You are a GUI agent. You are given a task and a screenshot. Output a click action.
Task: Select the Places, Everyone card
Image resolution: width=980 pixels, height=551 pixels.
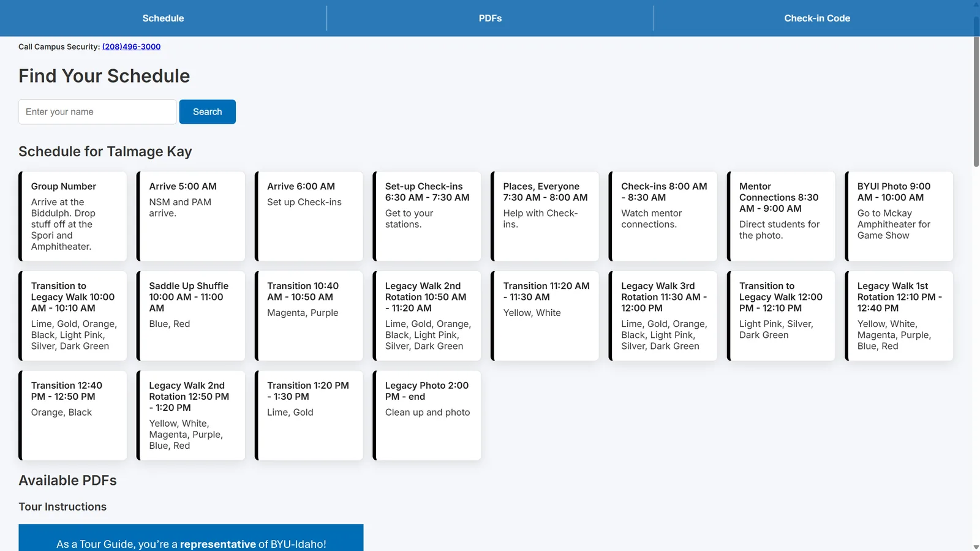coord(545,216)
